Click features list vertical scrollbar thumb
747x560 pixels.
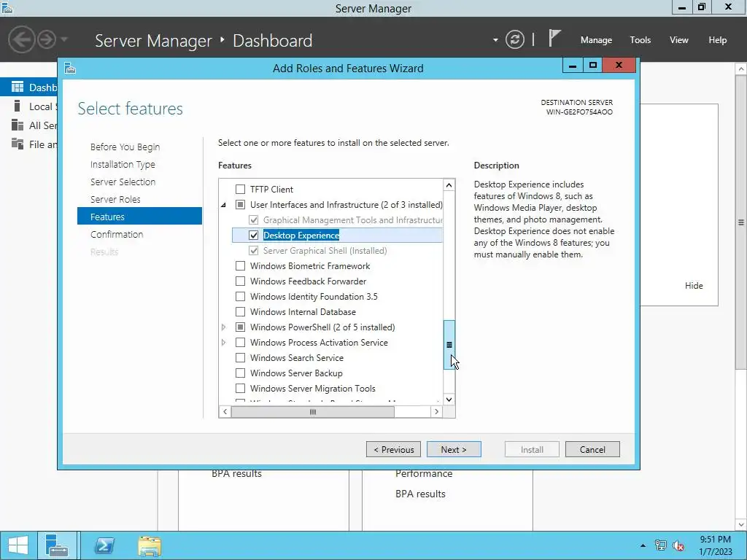(449, 345)
